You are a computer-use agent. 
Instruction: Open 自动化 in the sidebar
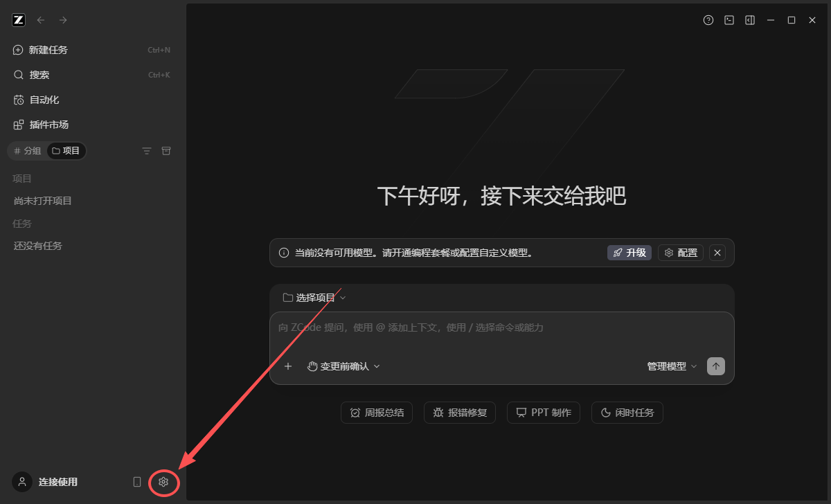pos(92,100)
